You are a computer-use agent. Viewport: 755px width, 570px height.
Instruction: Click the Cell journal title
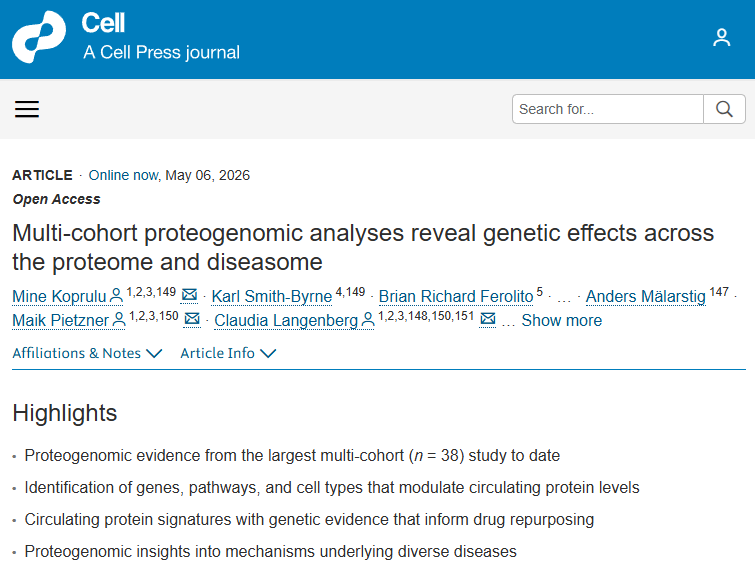[103, 23]
